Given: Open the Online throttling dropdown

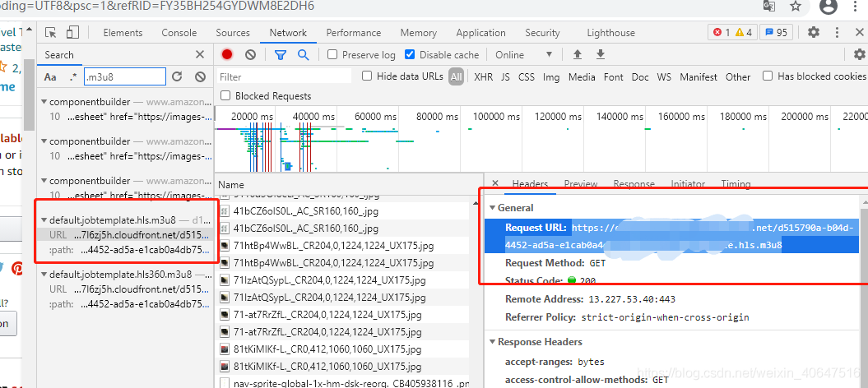Looking at the screenshot, I should [523, 55].
